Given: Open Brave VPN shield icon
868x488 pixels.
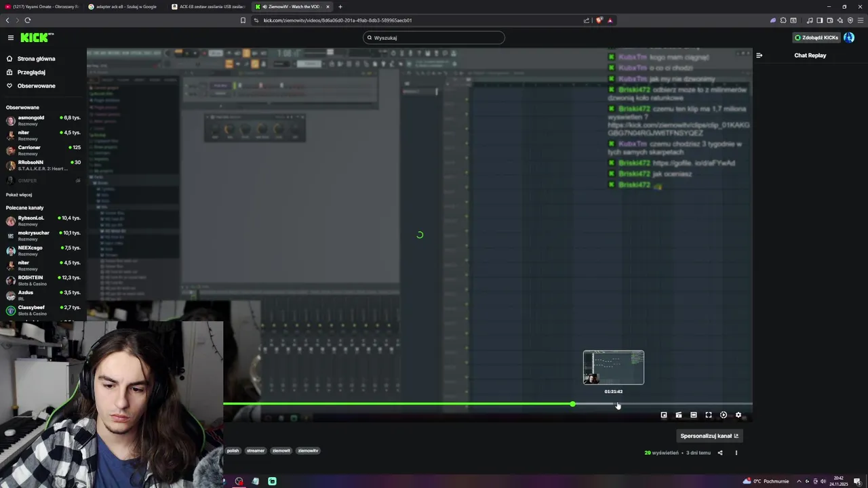Looking at the screenshot, I should click(850, 20).
